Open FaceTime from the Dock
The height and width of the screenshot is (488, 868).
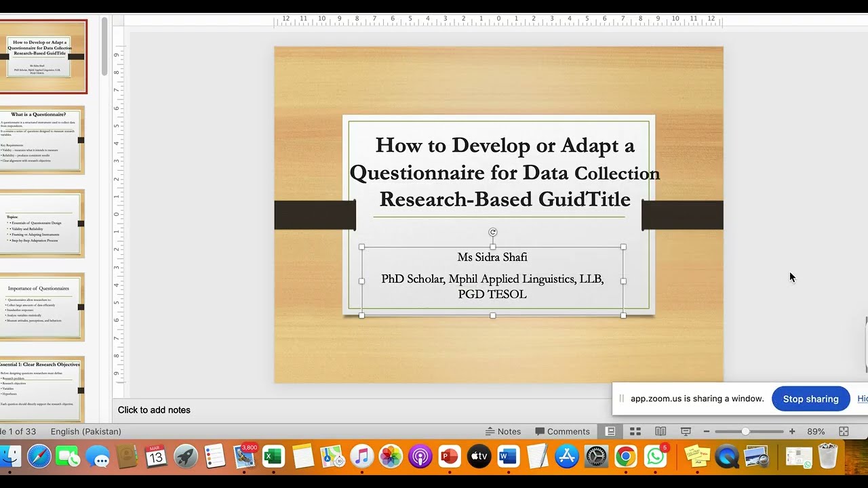point(68,456)
